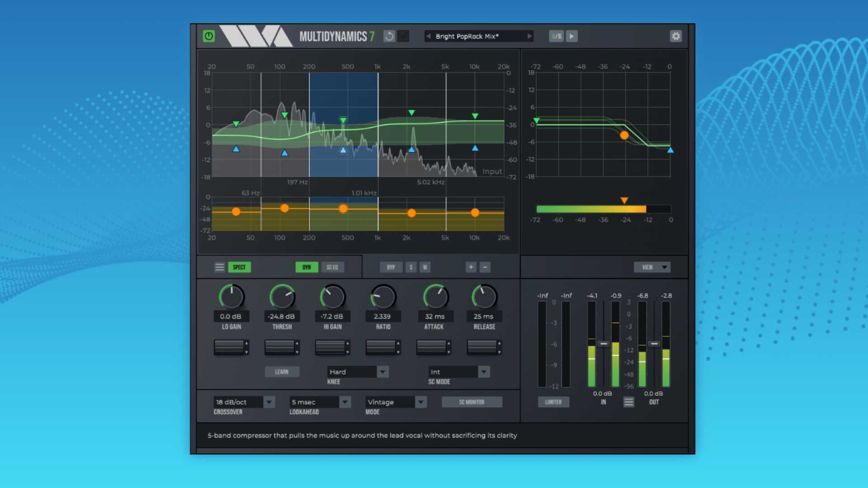The width and height of the screenshot is (868, 488).
Task: Remove a band with the minus button
Action: (485, 267)
